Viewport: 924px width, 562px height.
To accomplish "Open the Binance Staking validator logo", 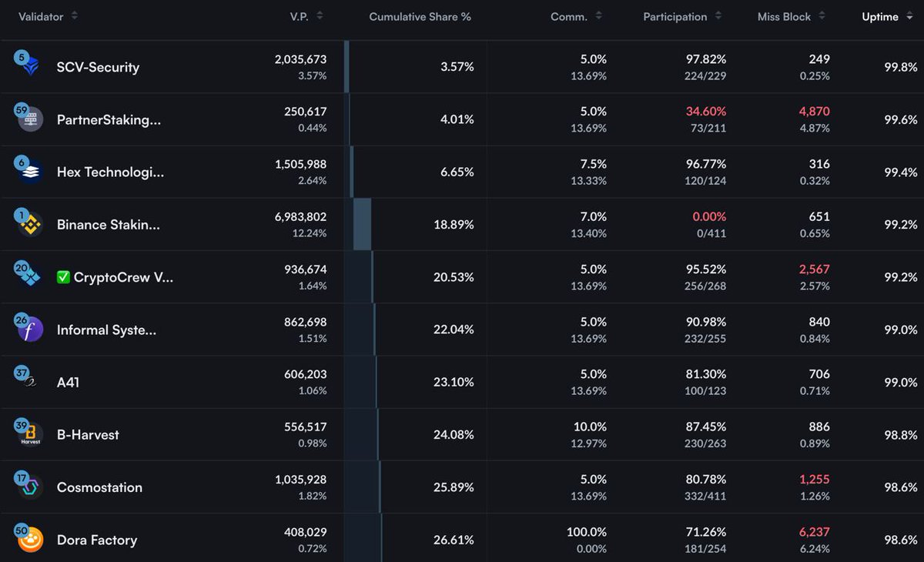I will click(32, 225).
